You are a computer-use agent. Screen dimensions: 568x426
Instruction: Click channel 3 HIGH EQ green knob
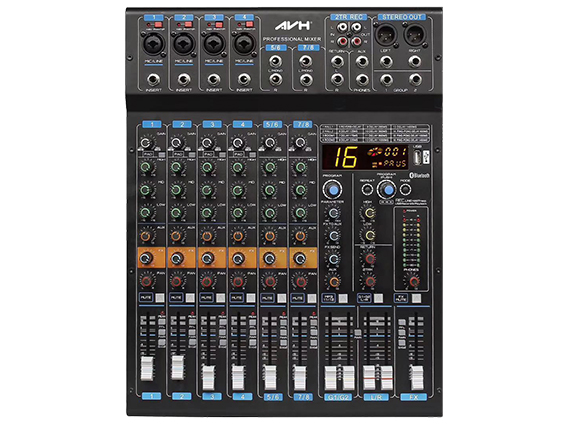(207, 167)
